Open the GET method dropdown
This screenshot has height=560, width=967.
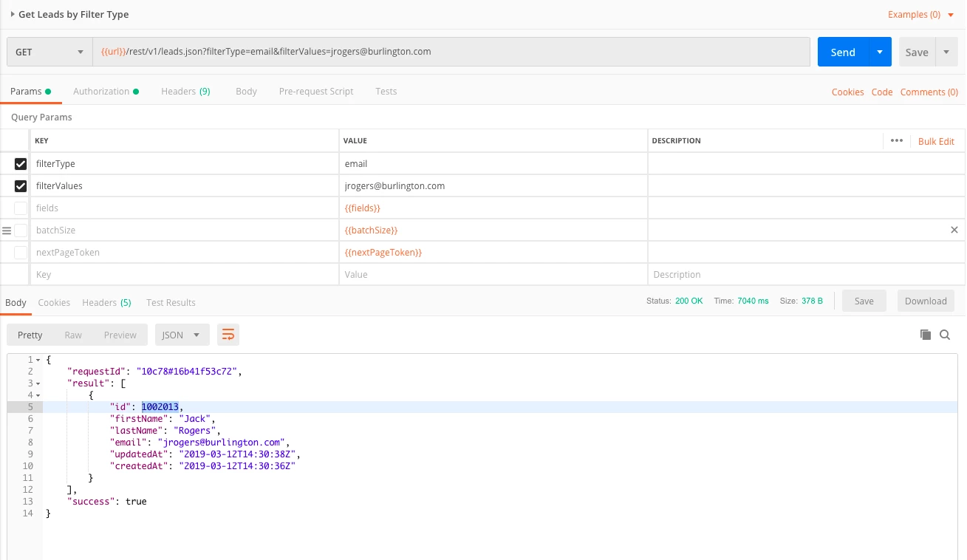coord(49,52)
